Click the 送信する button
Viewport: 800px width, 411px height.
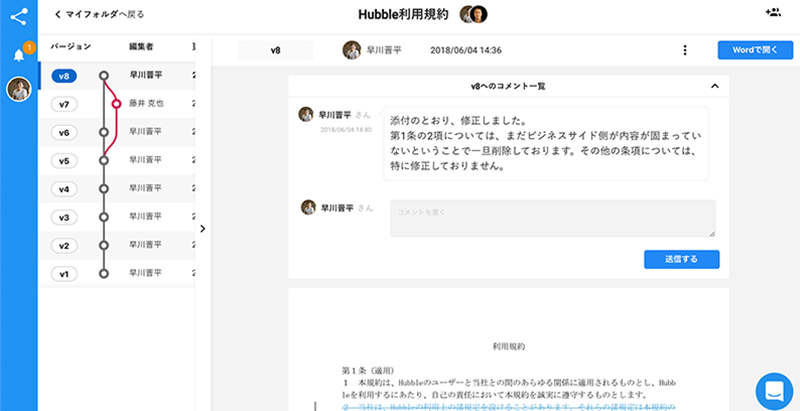tap(682, 259)
